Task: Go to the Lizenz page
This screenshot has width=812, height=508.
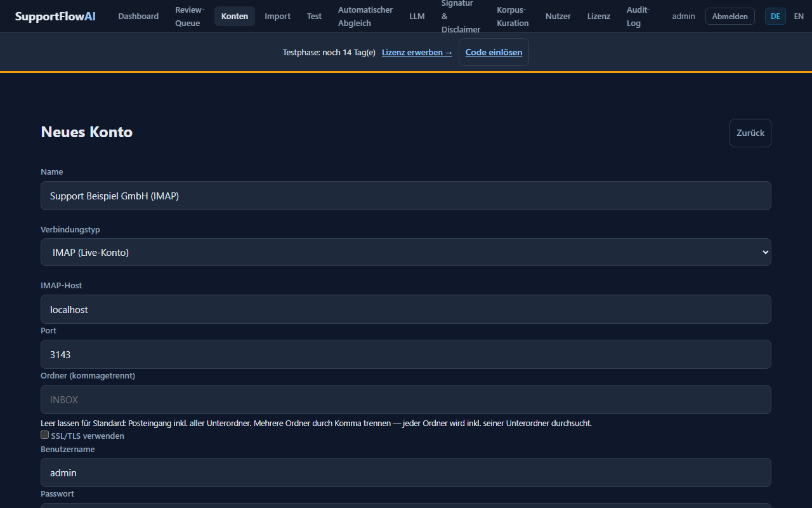Action: (599, 17)
